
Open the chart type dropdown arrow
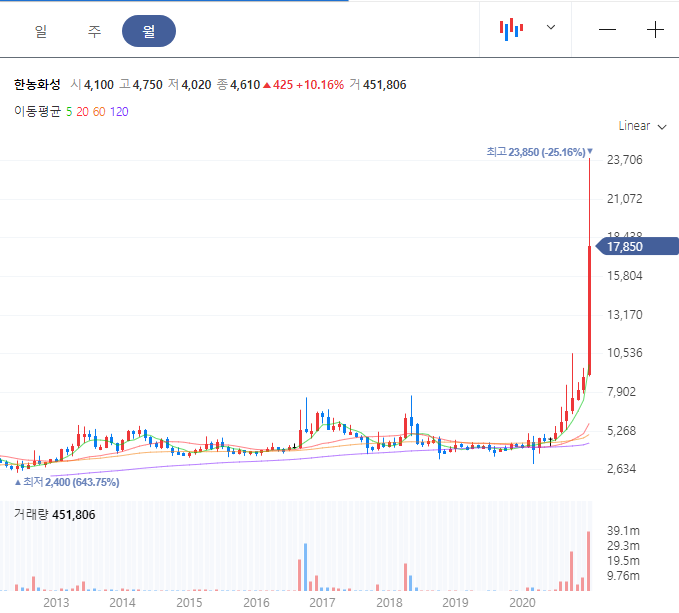(x=551, y=27)
